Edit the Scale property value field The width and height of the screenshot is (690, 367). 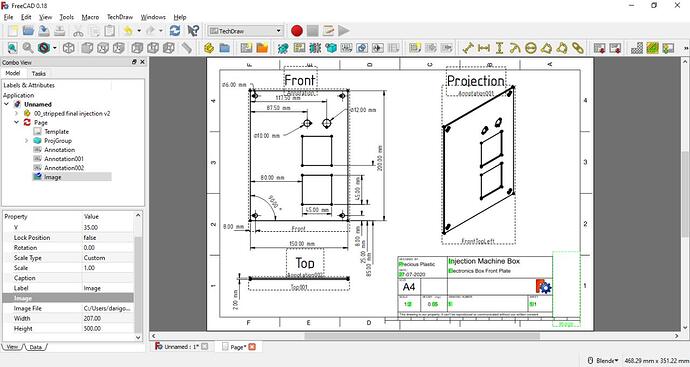pyautogui.click(x=108, y=268)
